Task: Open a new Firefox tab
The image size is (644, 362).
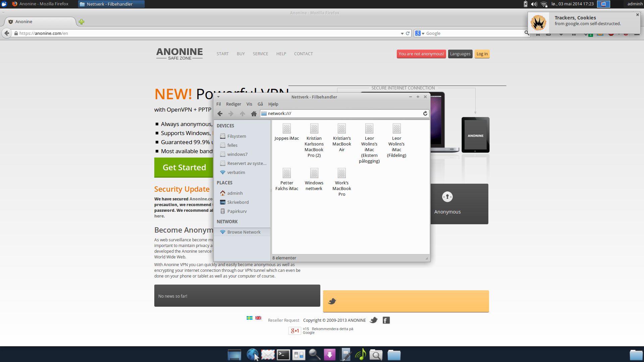Action: [x=82, y=22]
